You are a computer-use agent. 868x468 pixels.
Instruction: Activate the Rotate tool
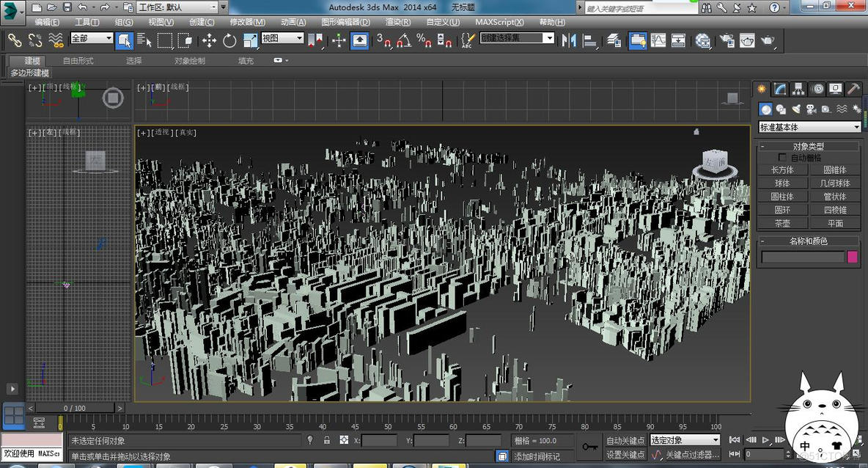coord(229,40)
